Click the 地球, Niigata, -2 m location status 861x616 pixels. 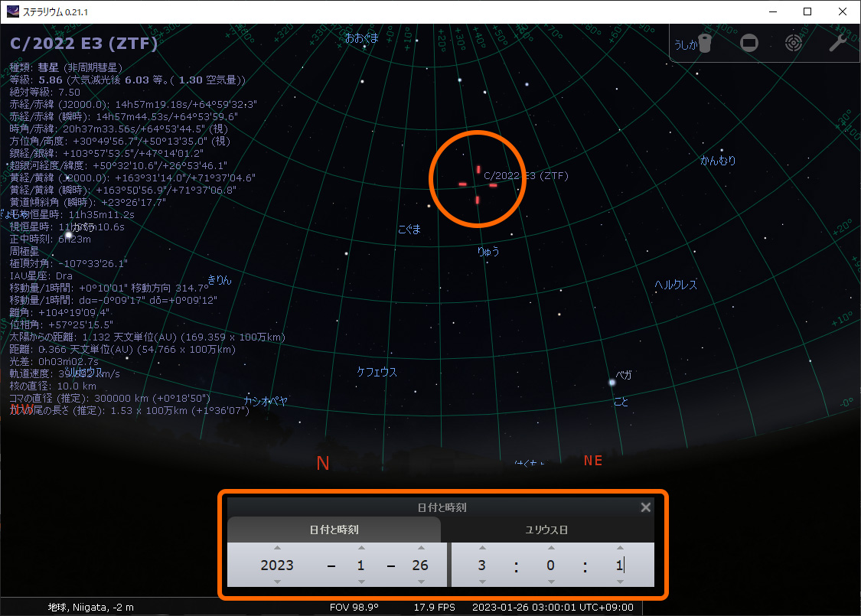point(90,608)
